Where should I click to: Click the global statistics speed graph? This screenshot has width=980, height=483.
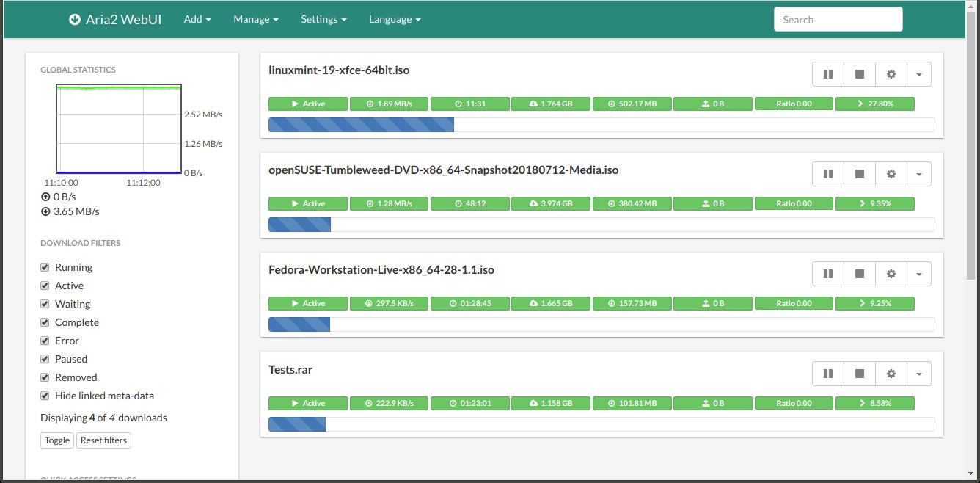pos(119,128)
